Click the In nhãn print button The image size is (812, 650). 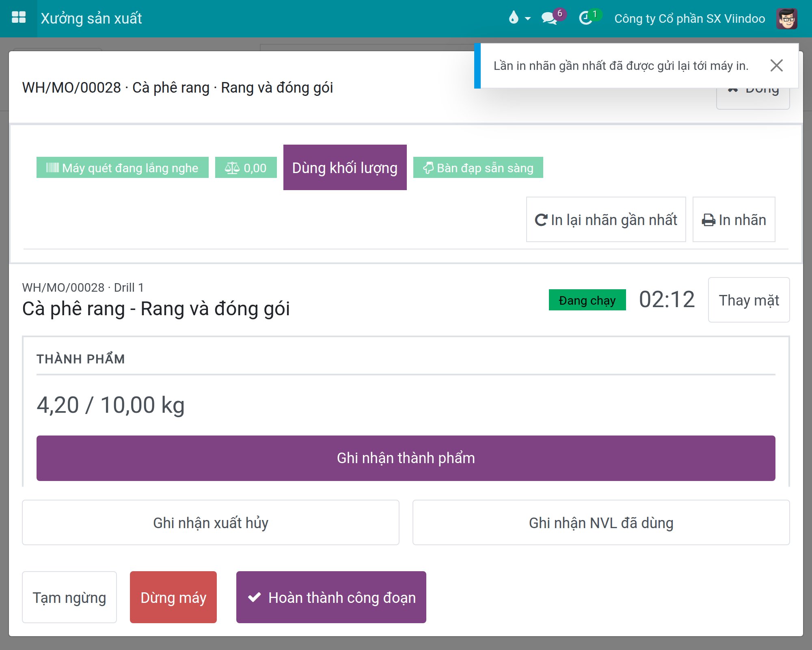[734, 219]
